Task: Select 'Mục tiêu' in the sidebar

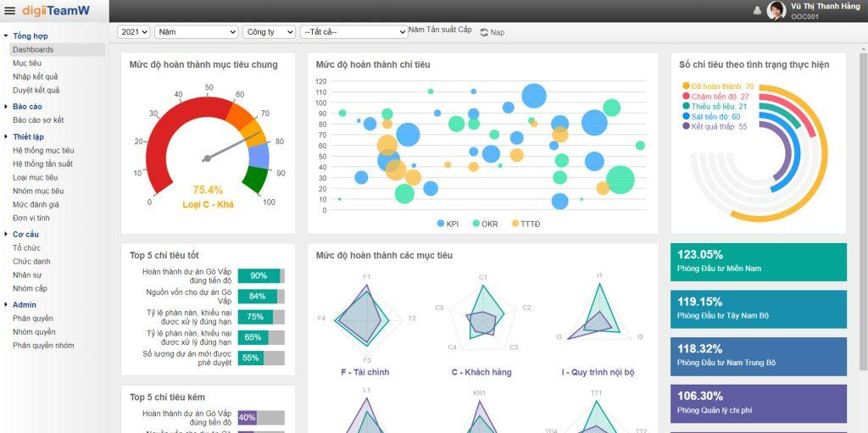Action: [27, 64]
